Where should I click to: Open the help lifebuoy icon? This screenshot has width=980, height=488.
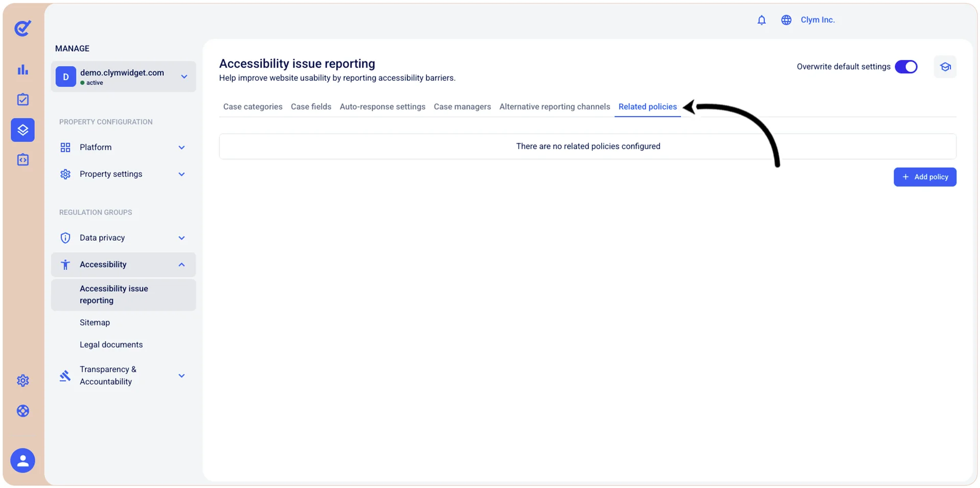(22, 411)
